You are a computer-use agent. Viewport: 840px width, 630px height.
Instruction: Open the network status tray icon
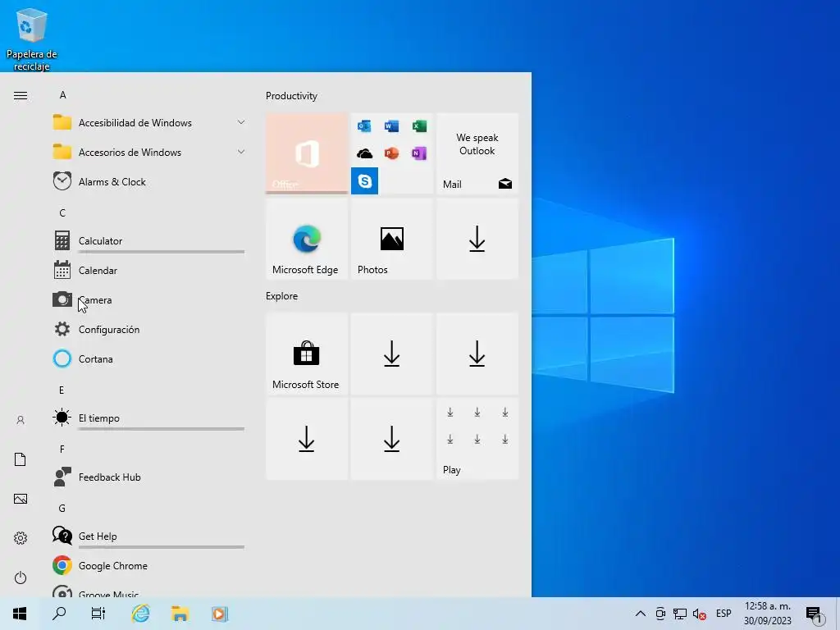point(680,614)
